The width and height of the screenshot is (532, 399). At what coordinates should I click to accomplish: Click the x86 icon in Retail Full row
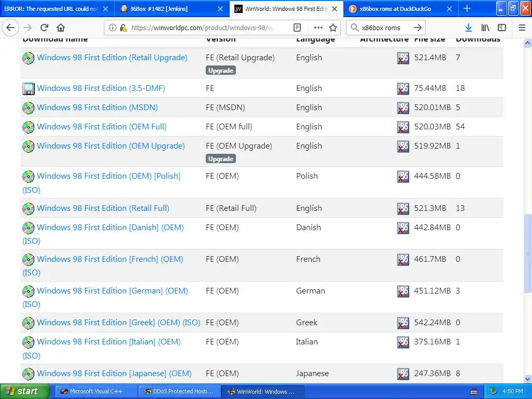point(403,209)
